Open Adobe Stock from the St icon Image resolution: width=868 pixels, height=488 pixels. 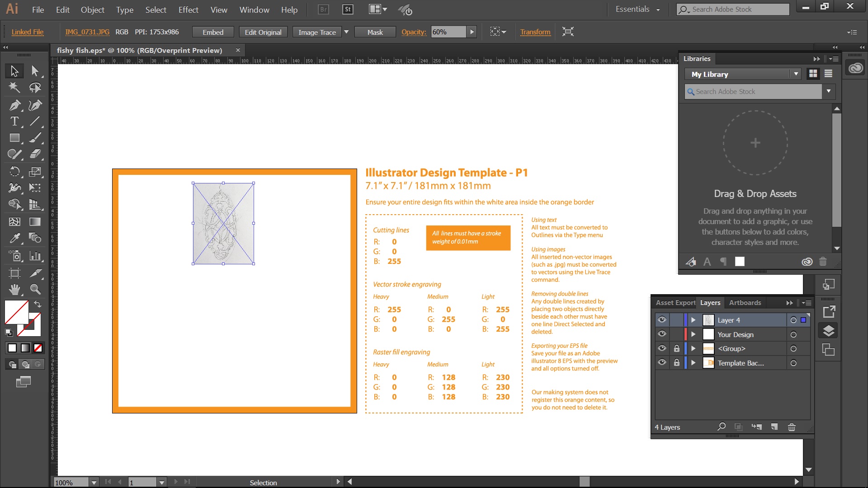click(x=348, y=9)
